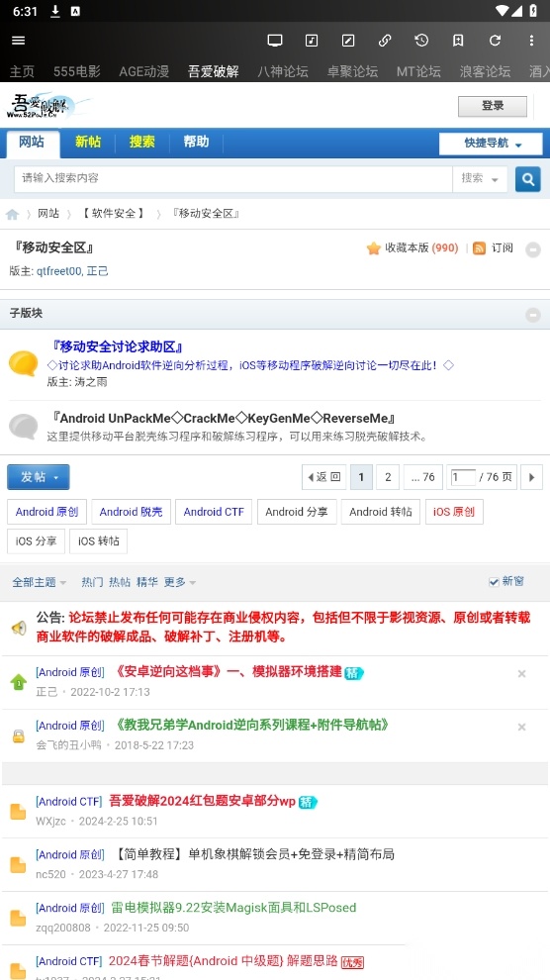Click 【软件安全】 breadcrumb link
This screenshot has width=550, height=980.
pos(114,214)
